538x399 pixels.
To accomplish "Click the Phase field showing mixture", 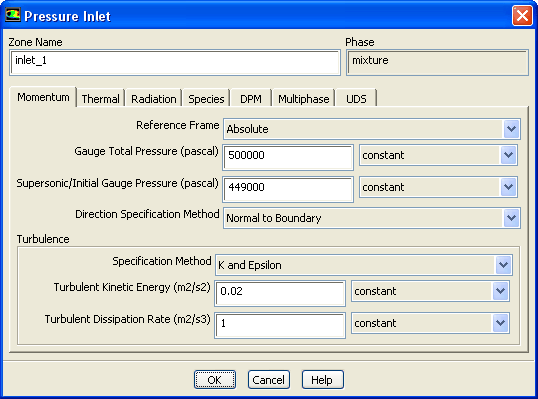I will (x=437, y=62).
